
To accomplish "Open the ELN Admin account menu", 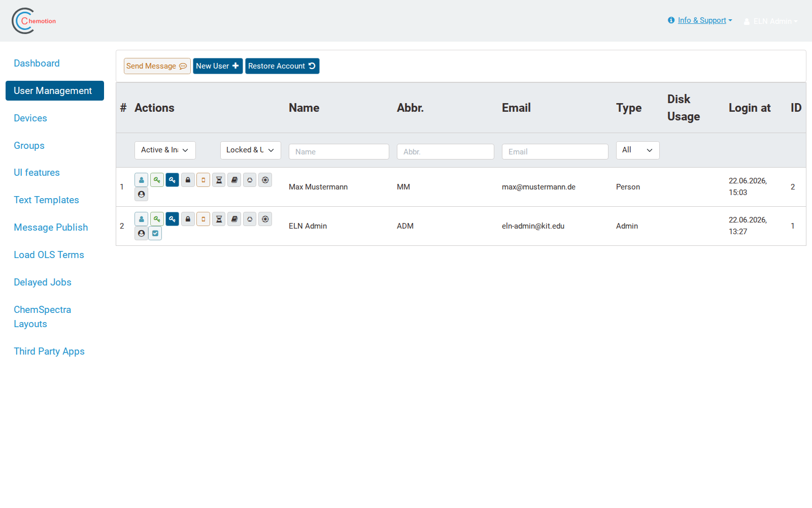I will pos(771,21).
